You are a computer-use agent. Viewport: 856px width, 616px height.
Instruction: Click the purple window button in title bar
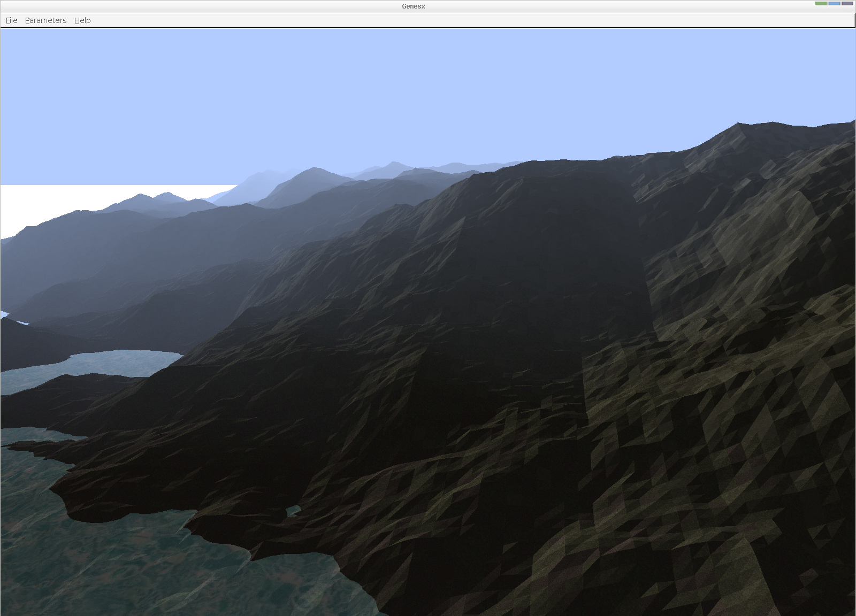click(x=847, y=4)
